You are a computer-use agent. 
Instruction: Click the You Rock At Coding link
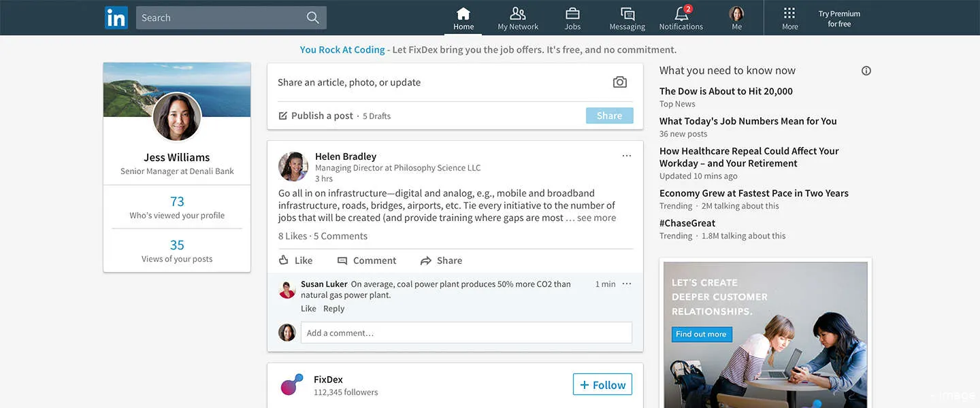tap(342, 49)
